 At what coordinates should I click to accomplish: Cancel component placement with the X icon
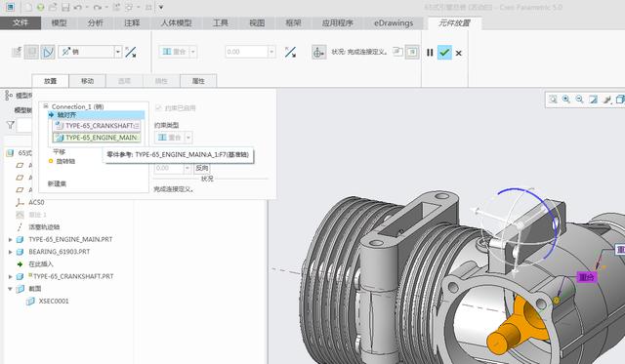pyautogui.click(x=459, y=53)
